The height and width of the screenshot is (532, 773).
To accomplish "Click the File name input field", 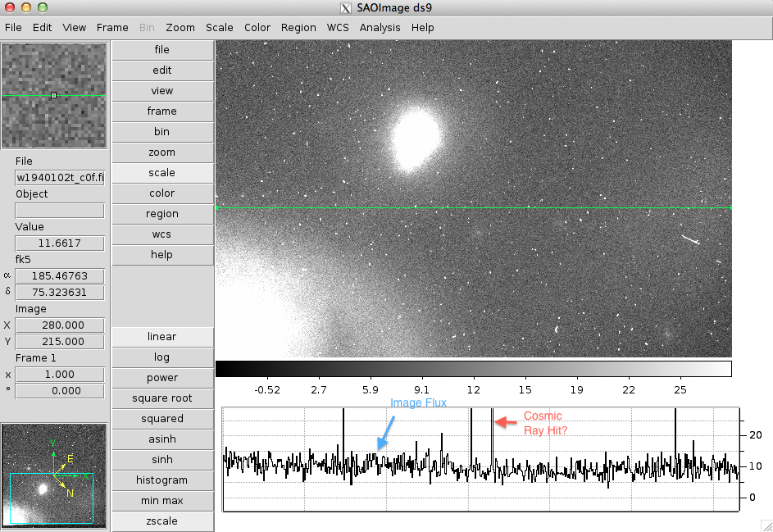I will click(60, 178).
